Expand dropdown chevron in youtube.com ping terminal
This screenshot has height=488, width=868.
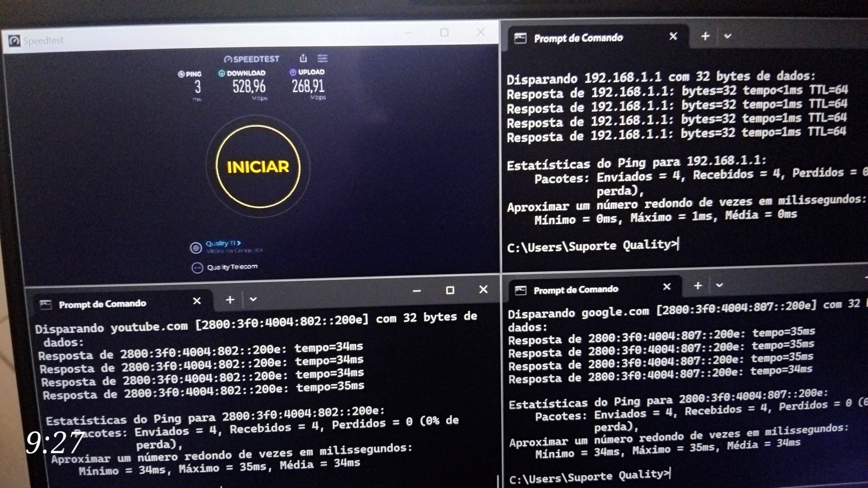coord(253,299)
